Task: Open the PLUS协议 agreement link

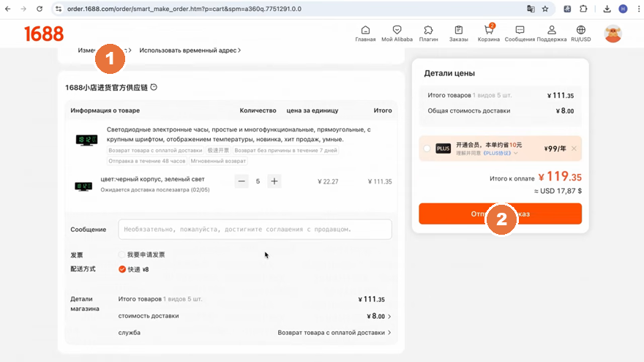Action: pos(497,153)
